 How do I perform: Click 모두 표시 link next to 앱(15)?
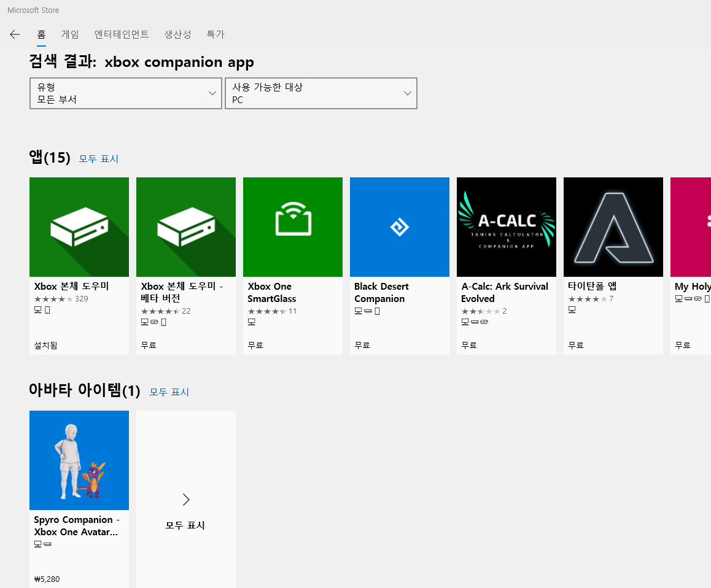98,159
